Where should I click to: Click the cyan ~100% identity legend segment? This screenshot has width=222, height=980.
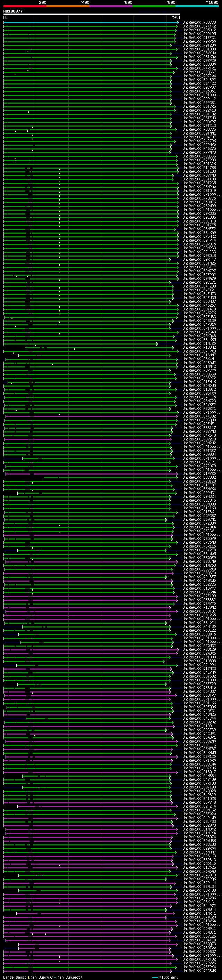click(197, 6)
